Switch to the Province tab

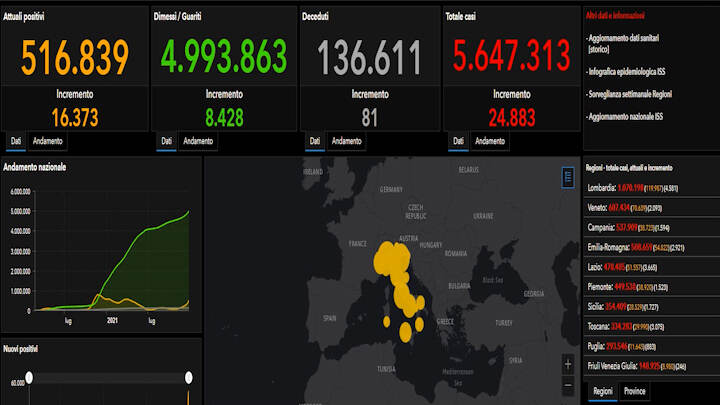coord(636,391)
